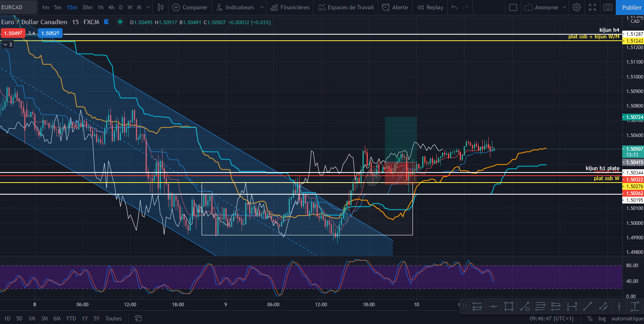Image resolution: width=644 pixels, height=324 pixels.
Task: Select the 1Y date range
Action: coord(85,318)
